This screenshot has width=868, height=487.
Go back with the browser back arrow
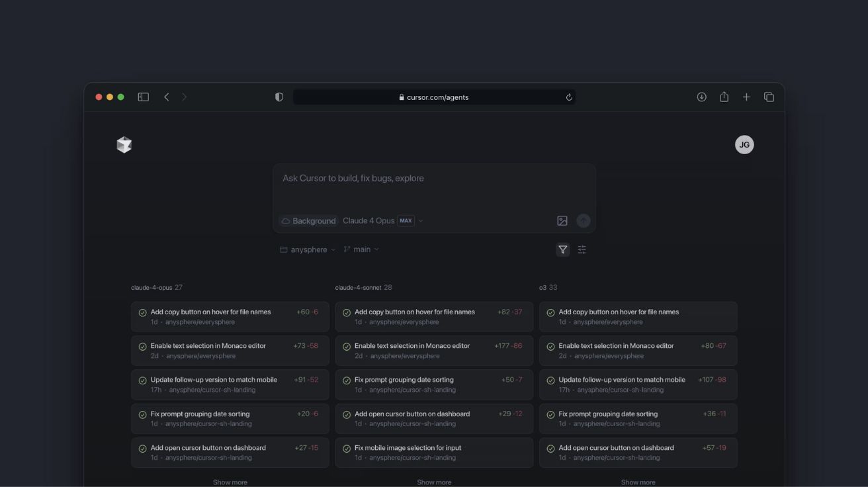[x=166, y=97]
